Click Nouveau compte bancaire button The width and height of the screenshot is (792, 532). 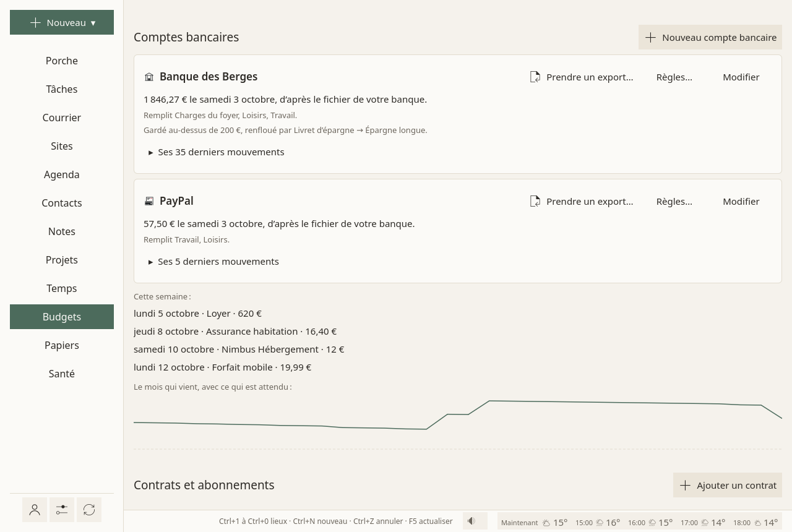710,37
